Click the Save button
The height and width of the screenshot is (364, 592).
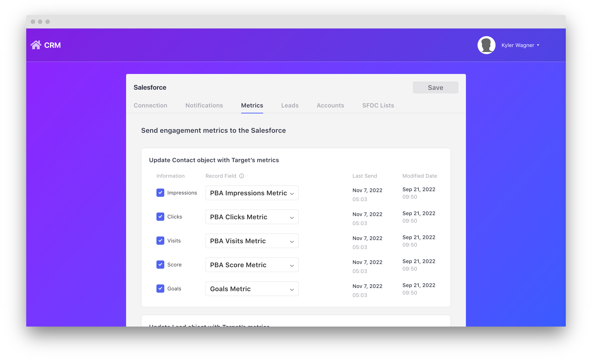pyautogui.click(x=435, y=88)
